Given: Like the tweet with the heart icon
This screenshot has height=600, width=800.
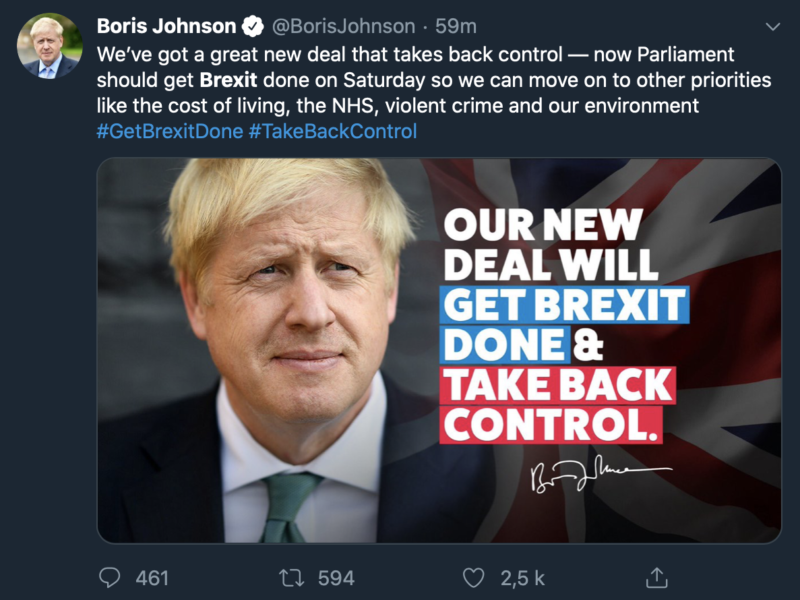Looking at the screenshot, I should click(x=473, y=577).
